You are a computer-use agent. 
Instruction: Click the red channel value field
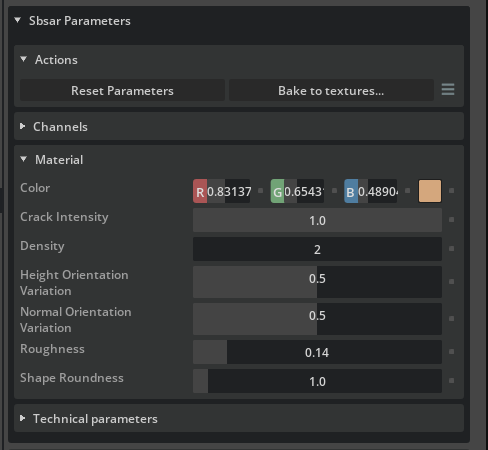pos(229,191)
